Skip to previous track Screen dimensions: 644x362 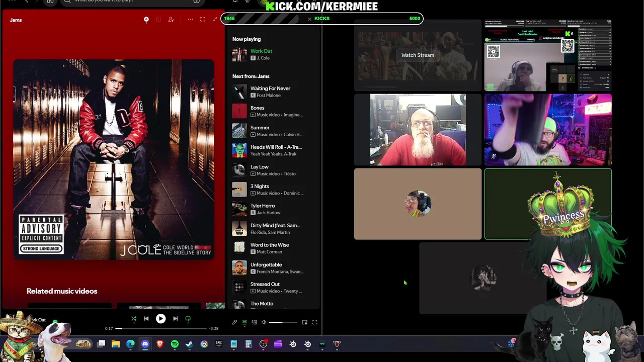(146, 319)
